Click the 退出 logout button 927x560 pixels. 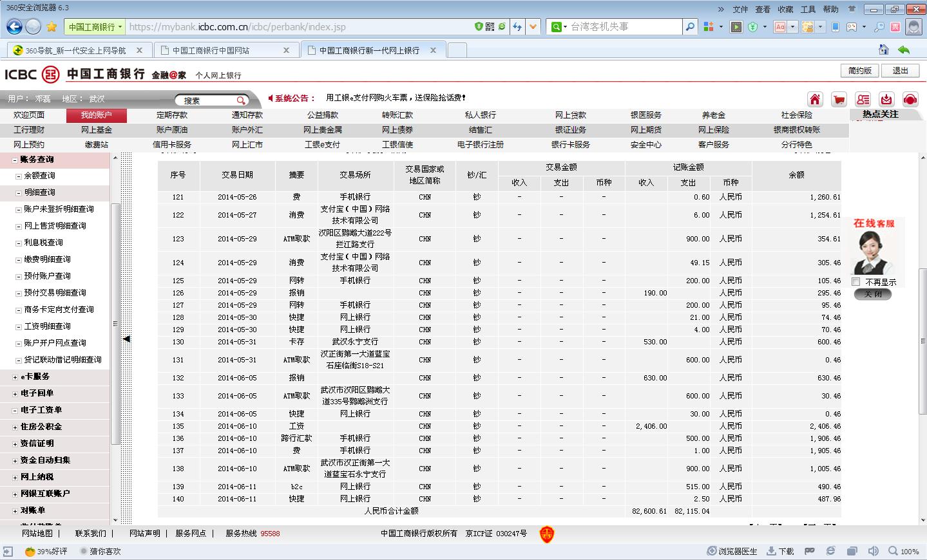(x=900, y=71)
